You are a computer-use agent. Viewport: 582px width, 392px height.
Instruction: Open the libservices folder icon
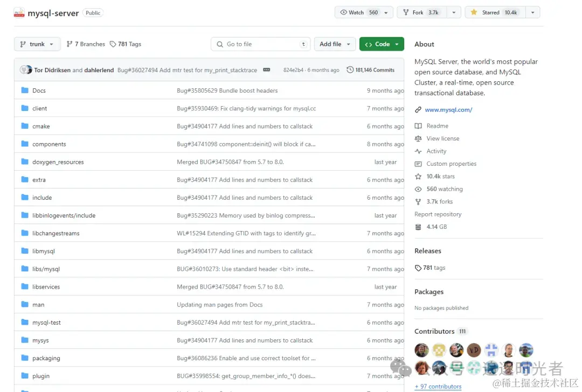[x=25, y=286]
